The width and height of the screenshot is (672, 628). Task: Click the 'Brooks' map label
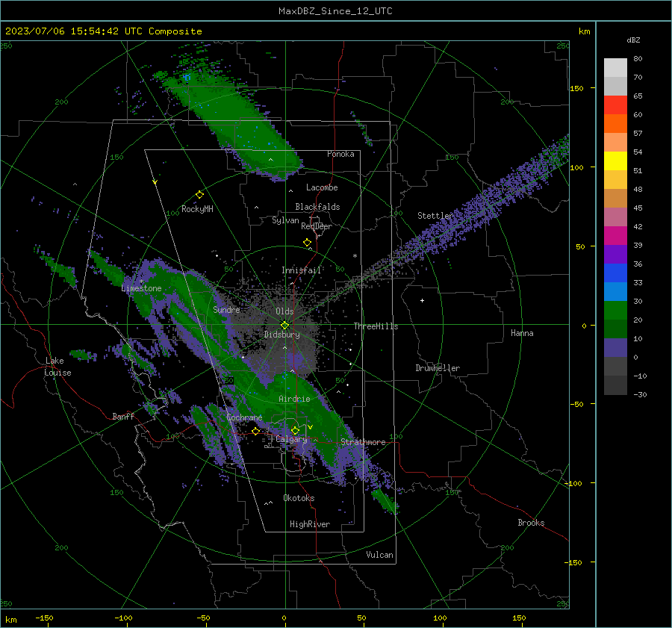[x=531, y=523]
